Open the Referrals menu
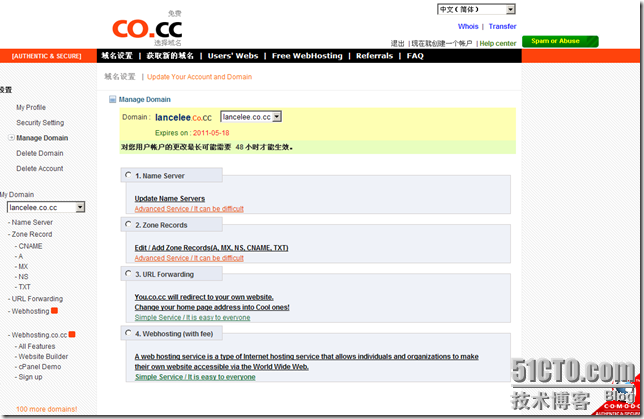Viewport: 644px width, 419px height. (x=375, y=56)
